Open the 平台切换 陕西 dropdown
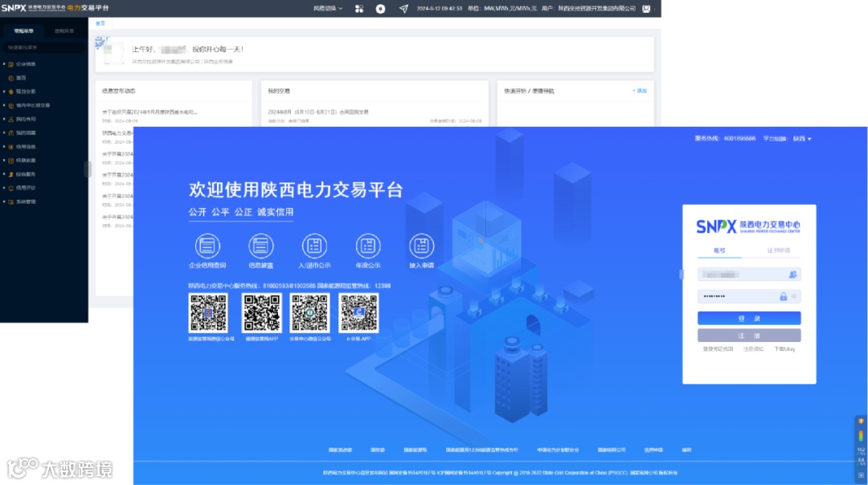This screenshot has height=485, width=868. pyautogui.click(x=801, y=139)
